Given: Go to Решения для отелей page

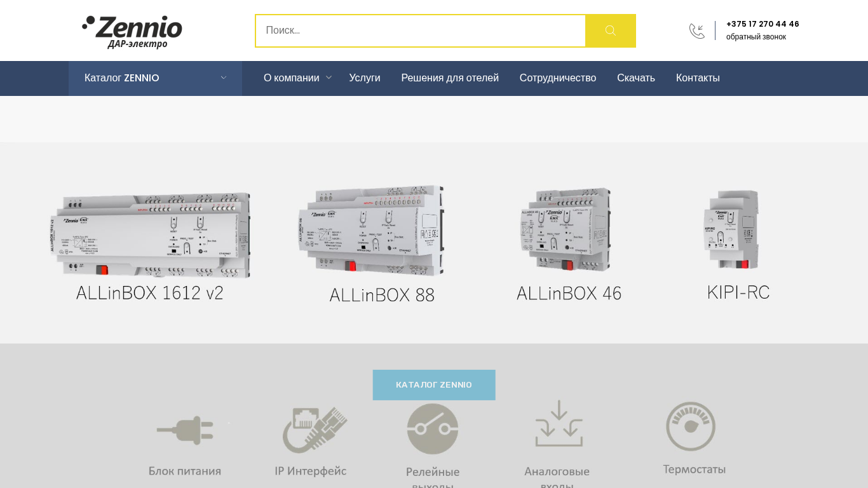Looking at the screenshot, I should point(450,78).
